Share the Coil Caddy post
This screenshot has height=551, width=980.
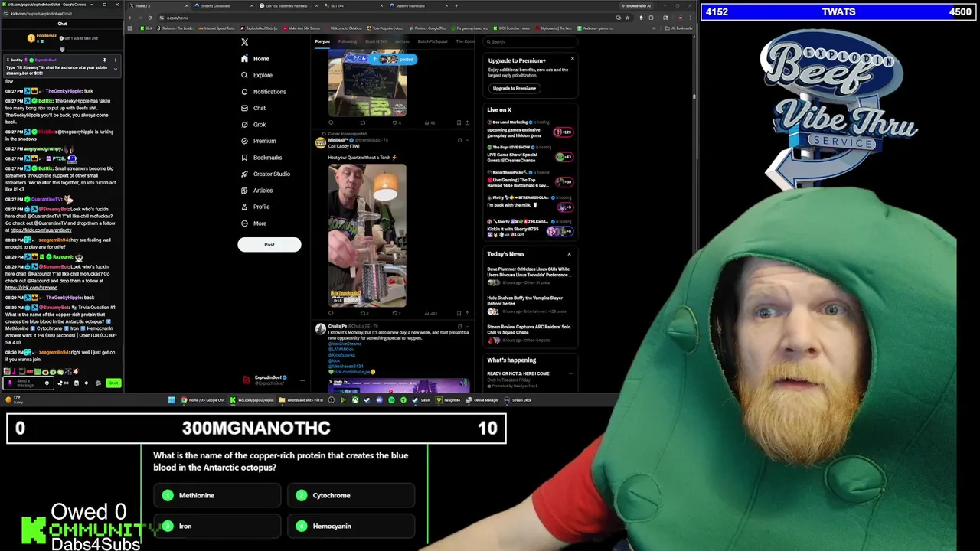point(467,313)
